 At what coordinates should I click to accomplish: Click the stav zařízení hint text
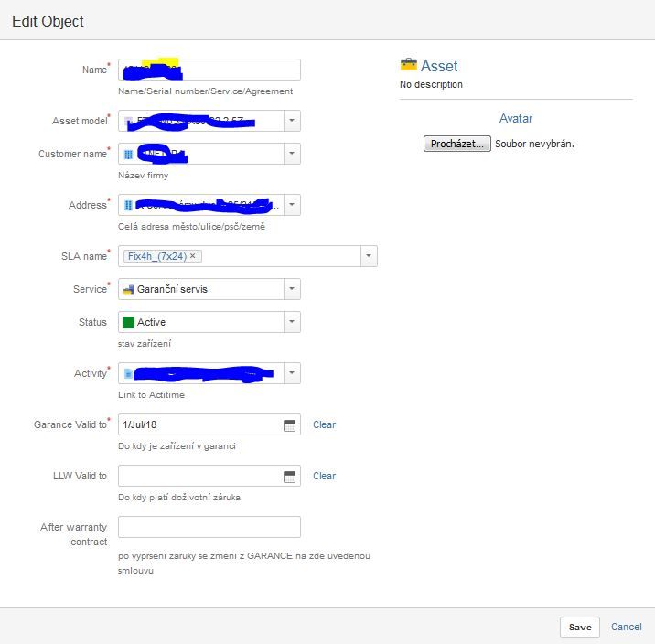[145, 344]
